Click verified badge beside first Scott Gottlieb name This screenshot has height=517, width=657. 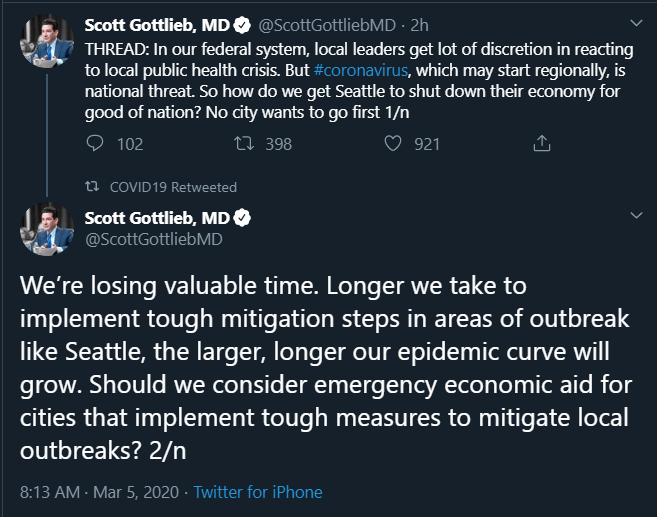point(242,25)
